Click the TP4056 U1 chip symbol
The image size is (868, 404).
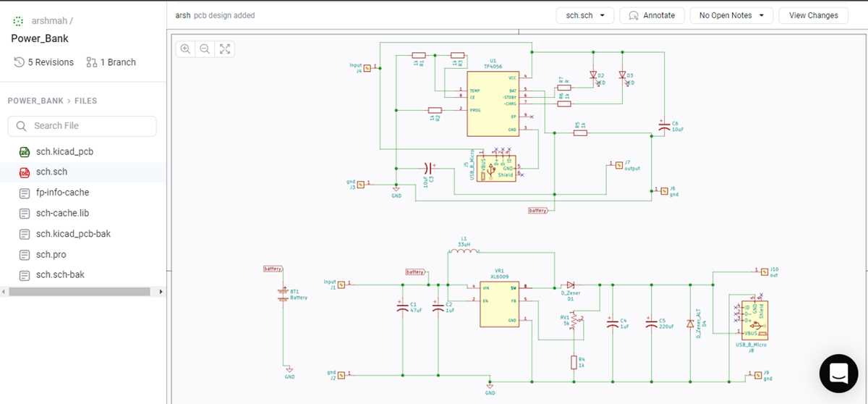(x=493, y=104)
